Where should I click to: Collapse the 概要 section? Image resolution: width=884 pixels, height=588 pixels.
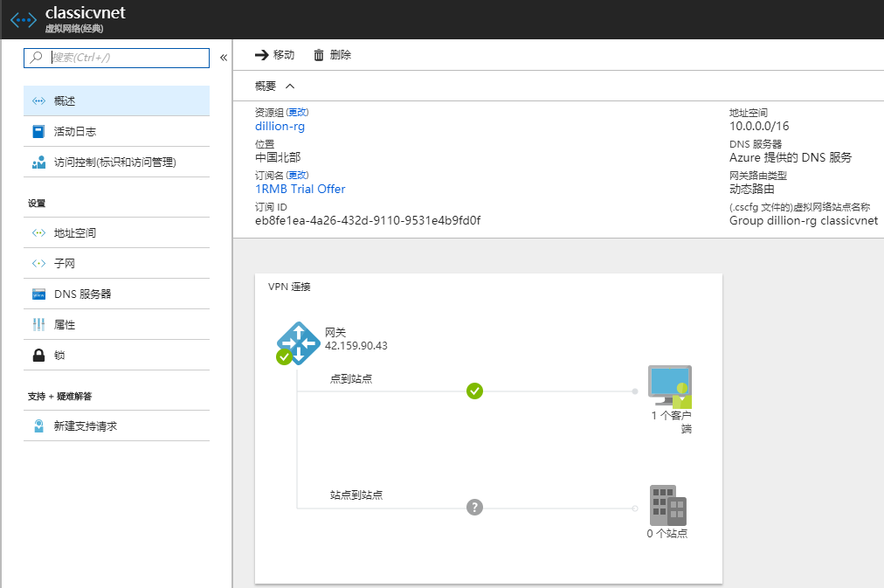(290, 86)
